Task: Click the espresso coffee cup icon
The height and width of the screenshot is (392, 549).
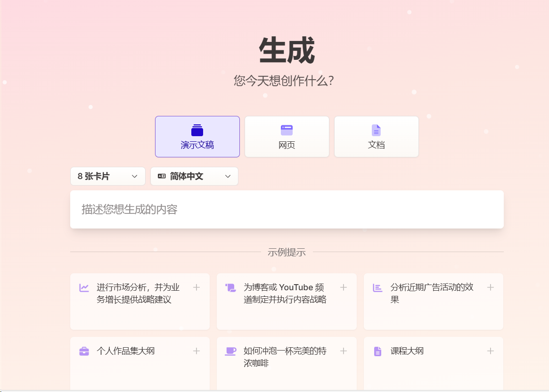Action: pos(231,351)
